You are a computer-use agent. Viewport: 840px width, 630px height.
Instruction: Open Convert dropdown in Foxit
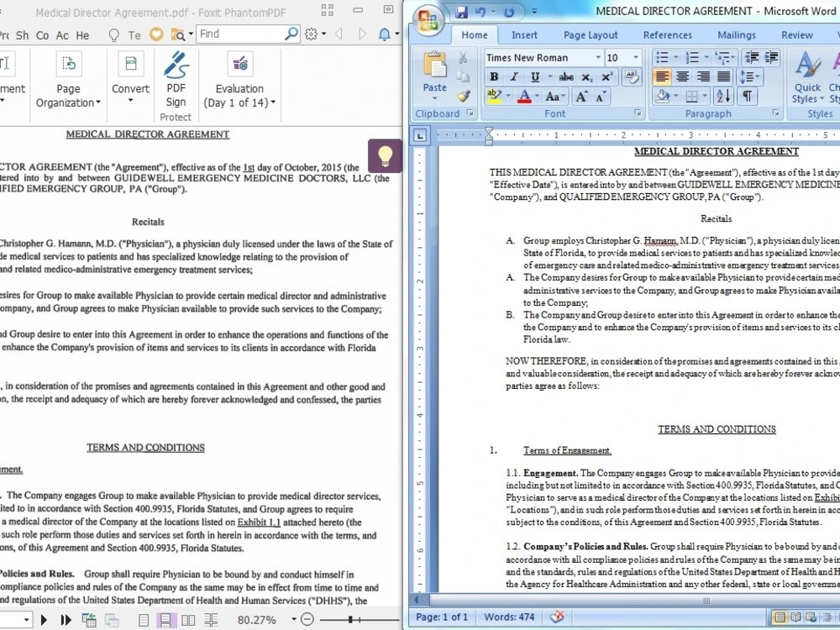click(x=130, y=78)
